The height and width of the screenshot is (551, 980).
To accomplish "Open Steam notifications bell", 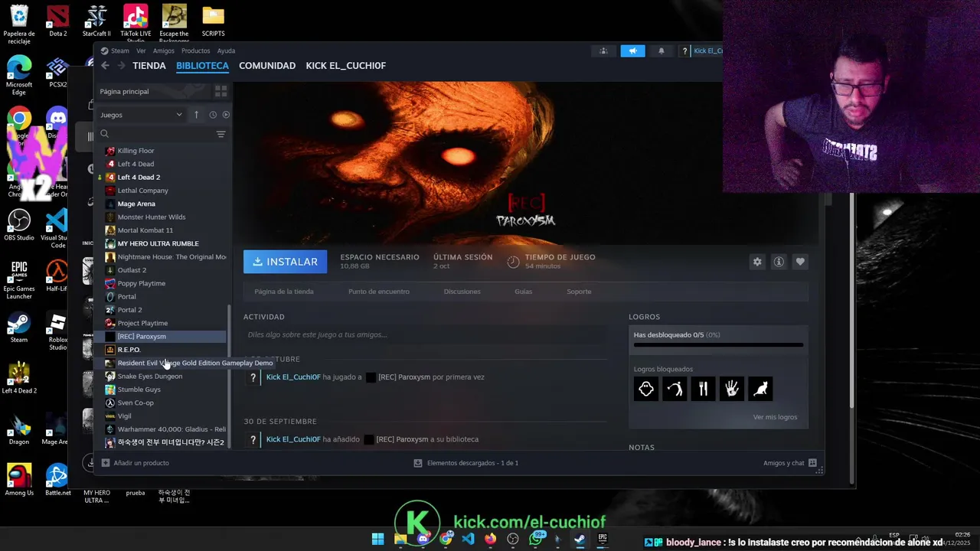I will point(661,51).
